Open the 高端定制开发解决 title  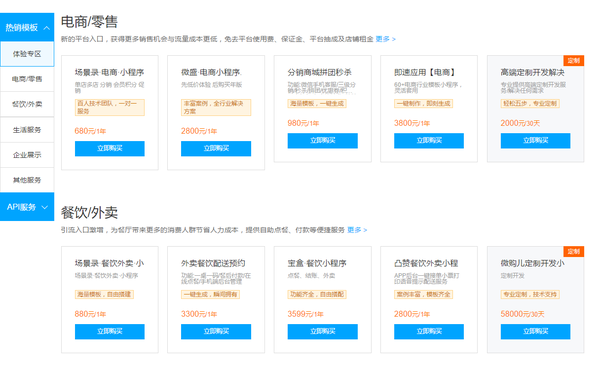pyautogui.click(x=532, y=72)
